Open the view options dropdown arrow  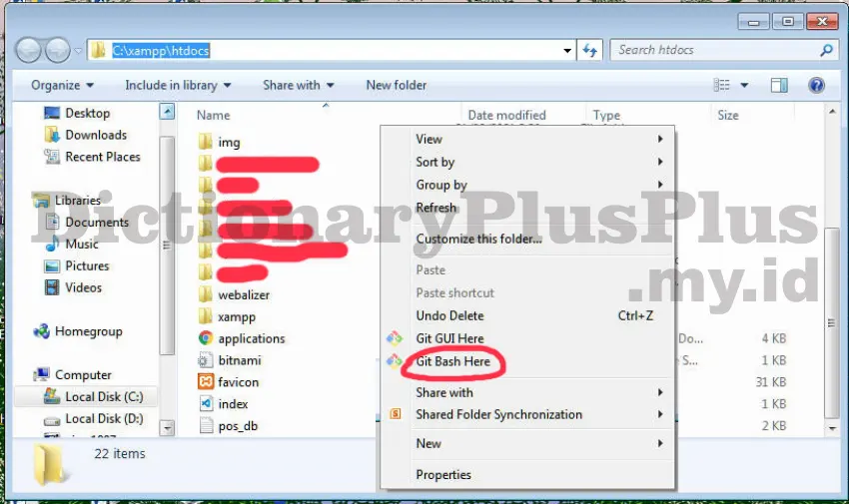(x=744, y=85)
